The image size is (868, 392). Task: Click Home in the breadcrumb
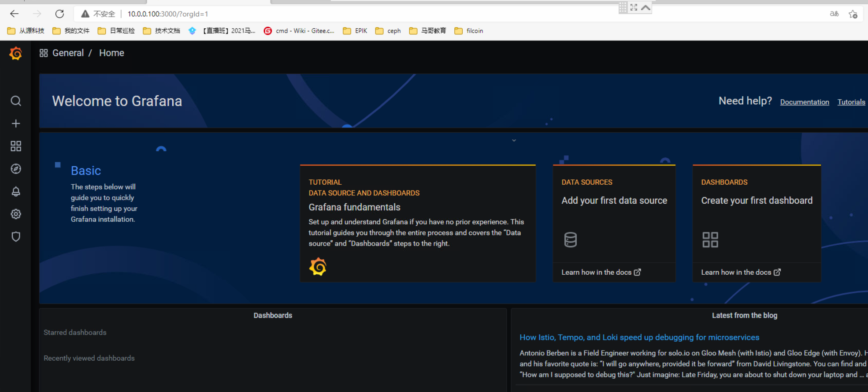point(111,53)
